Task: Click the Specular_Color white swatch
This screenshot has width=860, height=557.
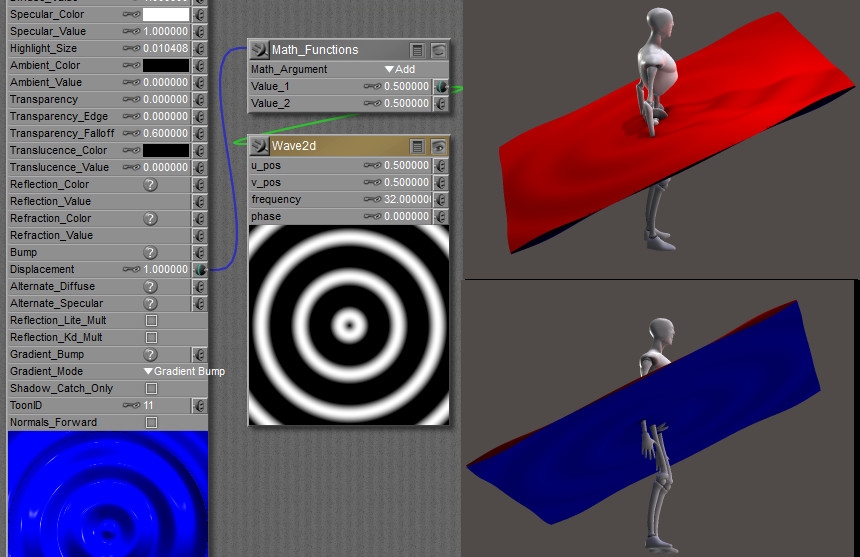Action: pos(166,14)
